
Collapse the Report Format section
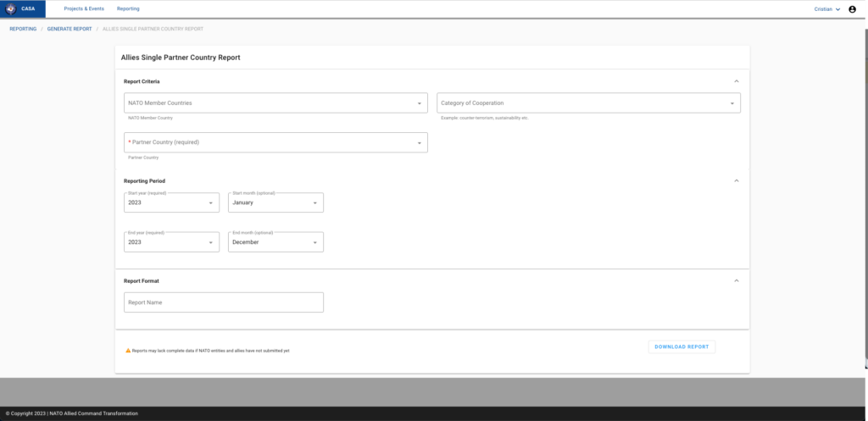(x=736, y=280)
